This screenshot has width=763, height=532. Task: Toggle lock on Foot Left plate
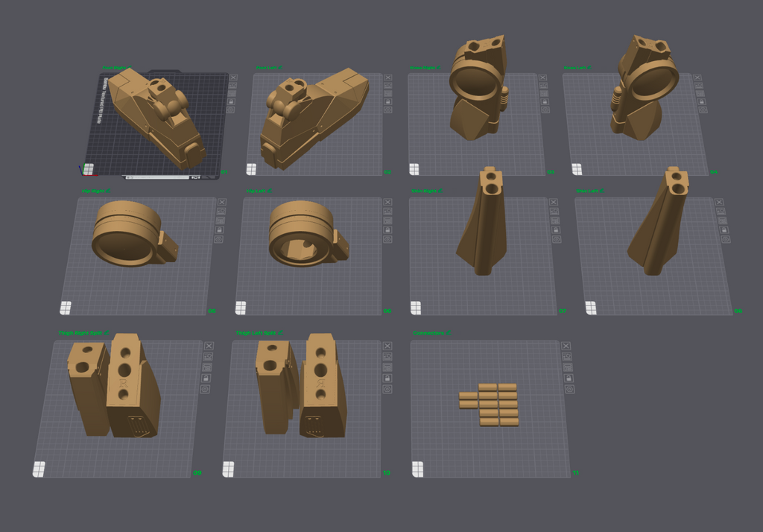pos(387,102)
